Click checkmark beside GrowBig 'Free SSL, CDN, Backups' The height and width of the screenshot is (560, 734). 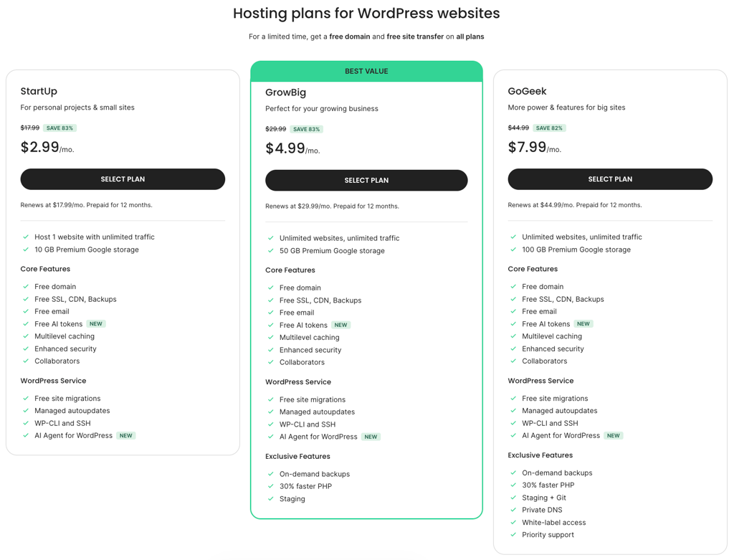click(270, 300)
